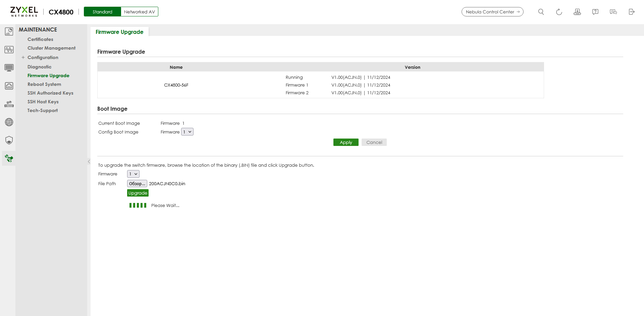Open the Config Boot Image firmware dropdown
Image resolution: width=644 pixels, height=316 pixels.
[187, 132]
